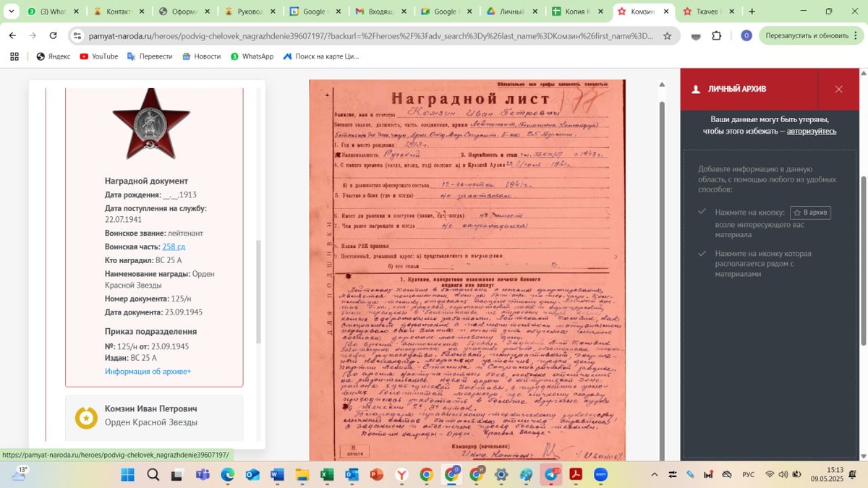
Task: Open Microsoft Teams from taskbar
Action: [x=203, y=475]
